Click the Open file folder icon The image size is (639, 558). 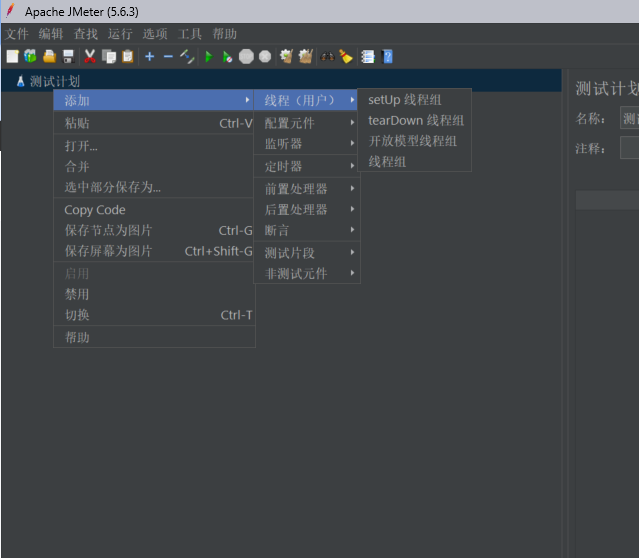49,57
